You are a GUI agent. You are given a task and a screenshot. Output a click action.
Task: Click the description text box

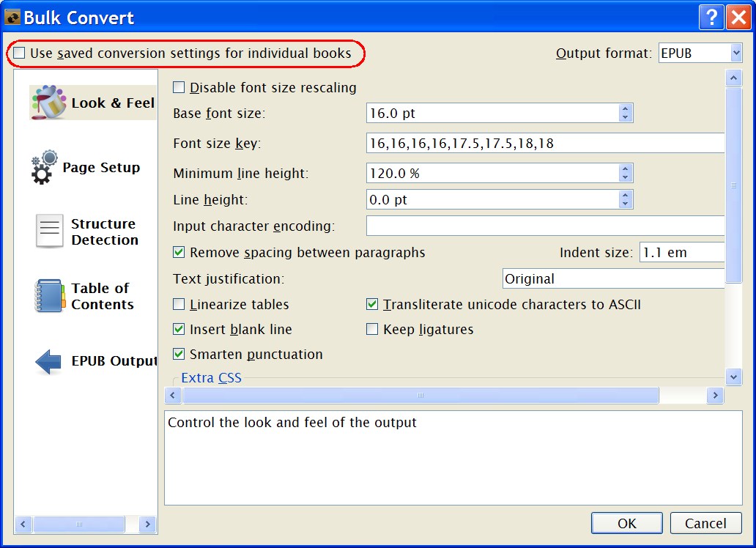pyautogui.click(x=453, y=458)
